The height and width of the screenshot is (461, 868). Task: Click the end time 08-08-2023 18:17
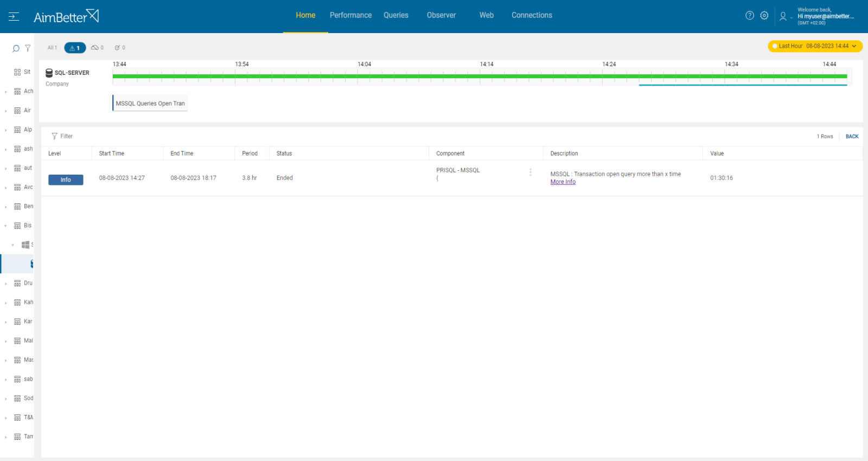pos(194,178)
